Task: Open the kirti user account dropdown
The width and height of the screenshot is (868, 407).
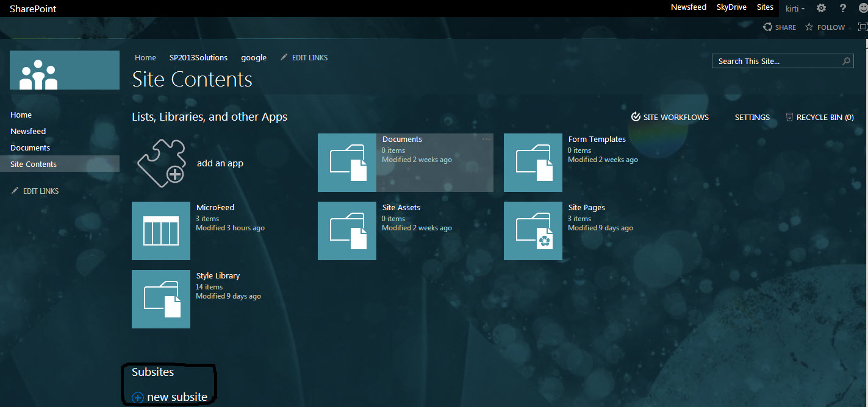Action: [x=795, y=9]
